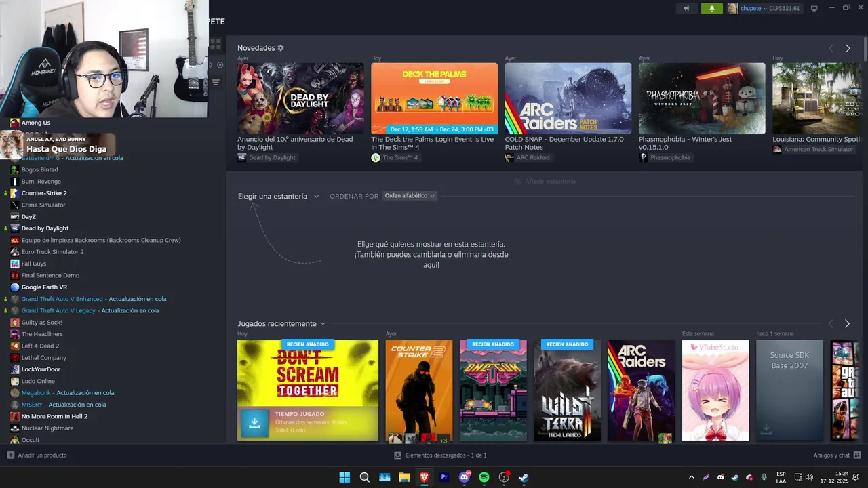The height and width of the screenshot is (488, 868).
Task: Open Novedades settings gear
Action: [281, 48]
